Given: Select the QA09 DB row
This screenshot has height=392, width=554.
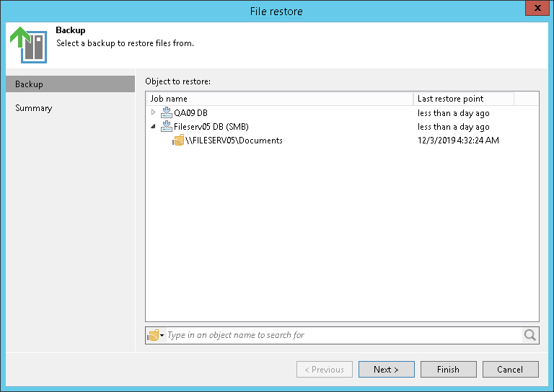Looking at the screenshot, I should click(342, 112).
